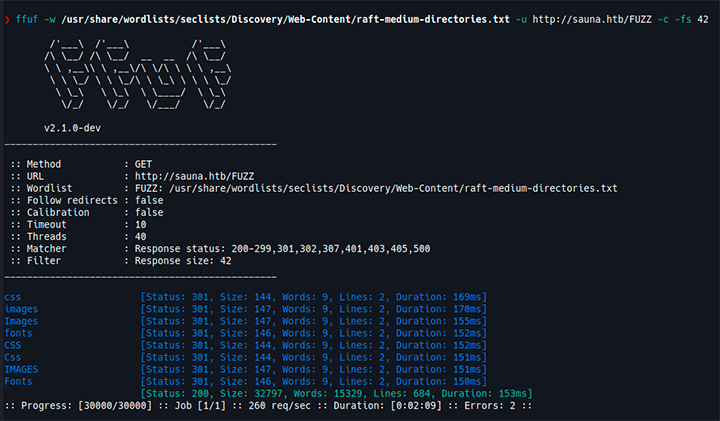This screenshot has width=720, height=421.
Task: Click the 'Calibration' false line
Action: pos(87,212)
